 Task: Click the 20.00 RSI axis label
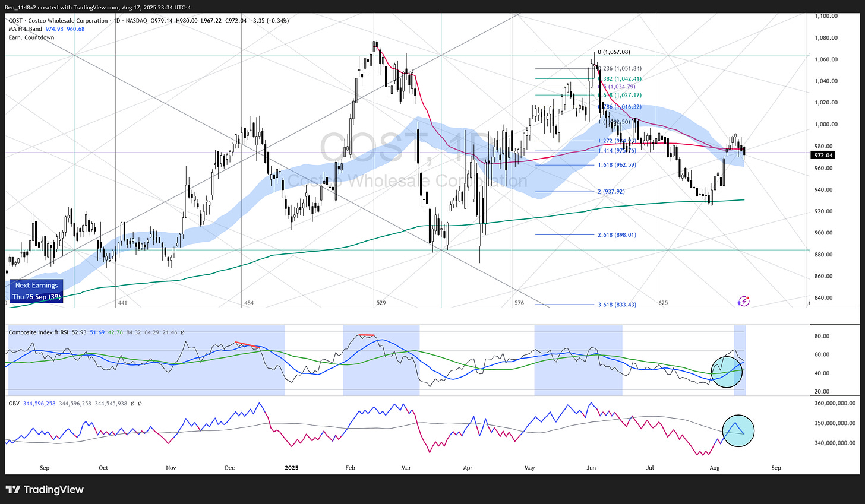point(822,392)
